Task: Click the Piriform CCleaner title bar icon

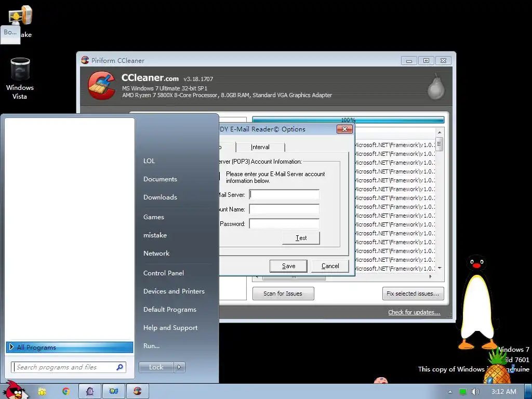Action: coord(85,60)
